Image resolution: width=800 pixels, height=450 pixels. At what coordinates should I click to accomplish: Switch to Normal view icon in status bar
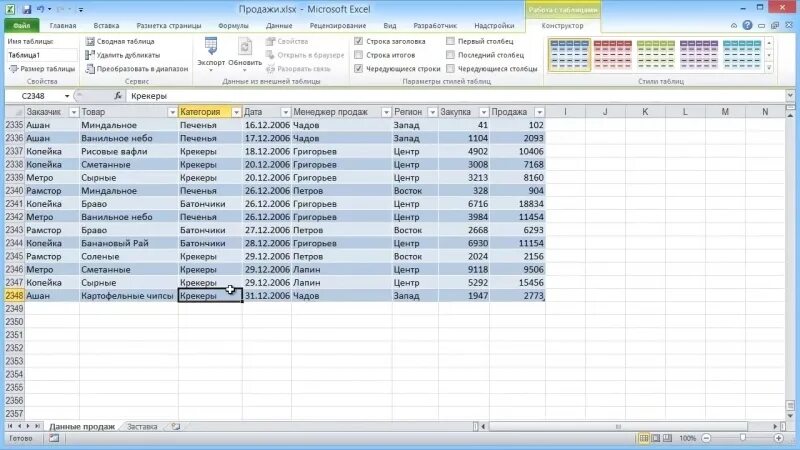coord(644,438)
